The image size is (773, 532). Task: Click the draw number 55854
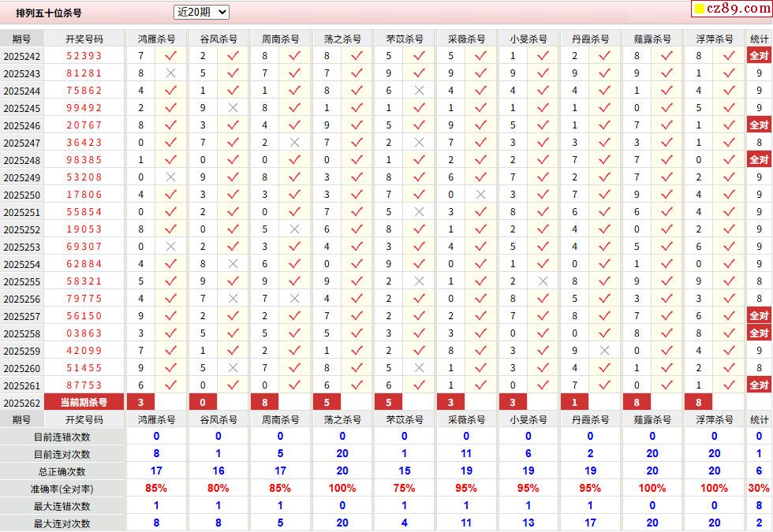tap(84, 212)
